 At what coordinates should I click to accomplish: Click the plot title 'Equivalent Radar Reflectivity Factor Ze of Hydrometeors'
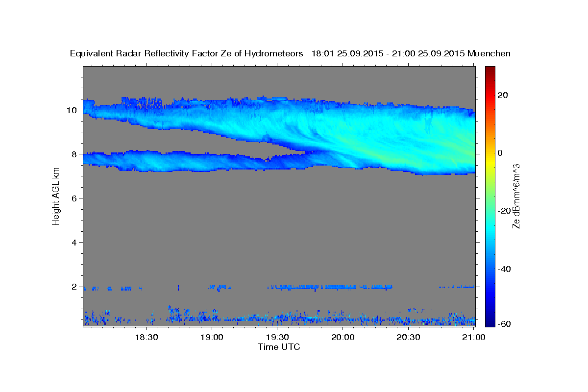(187, 54)
